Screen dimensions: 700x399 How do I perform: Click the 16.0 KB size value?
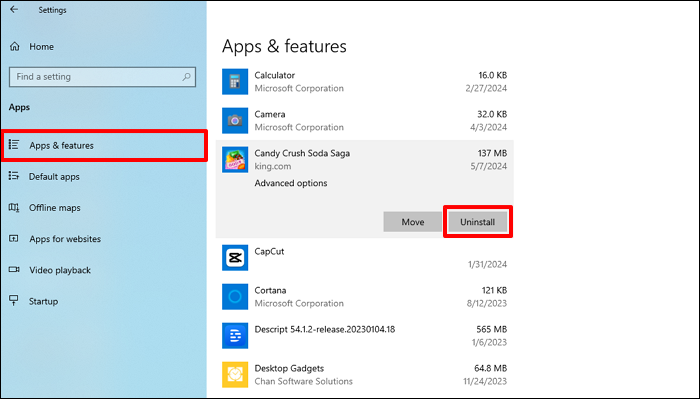click(492, 75)
